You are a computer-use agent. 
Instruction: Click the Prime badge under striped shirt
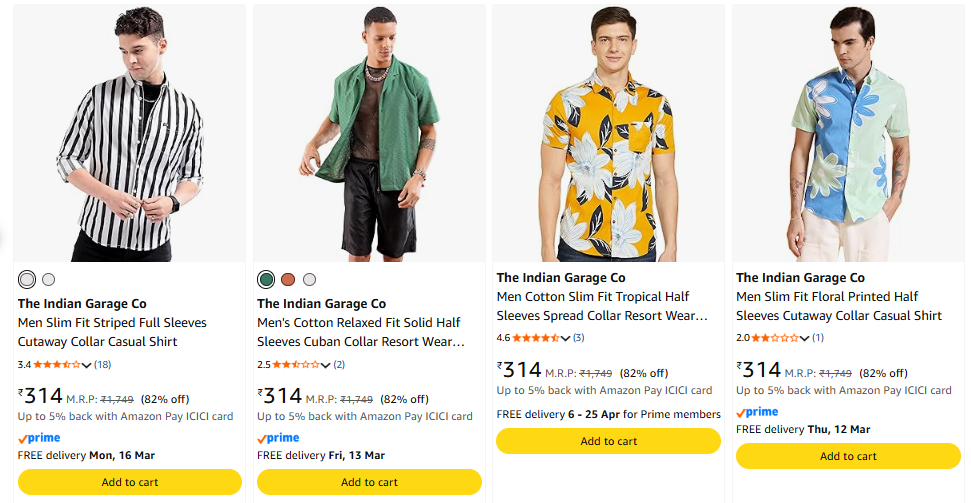(40, 438)
